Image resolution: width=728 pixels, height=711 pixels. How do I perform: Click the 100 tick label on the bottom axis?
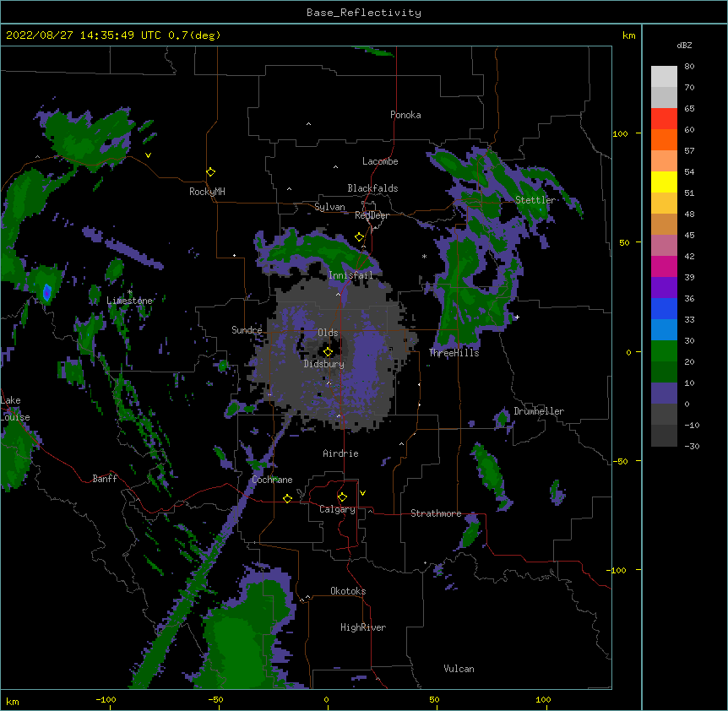543,699
